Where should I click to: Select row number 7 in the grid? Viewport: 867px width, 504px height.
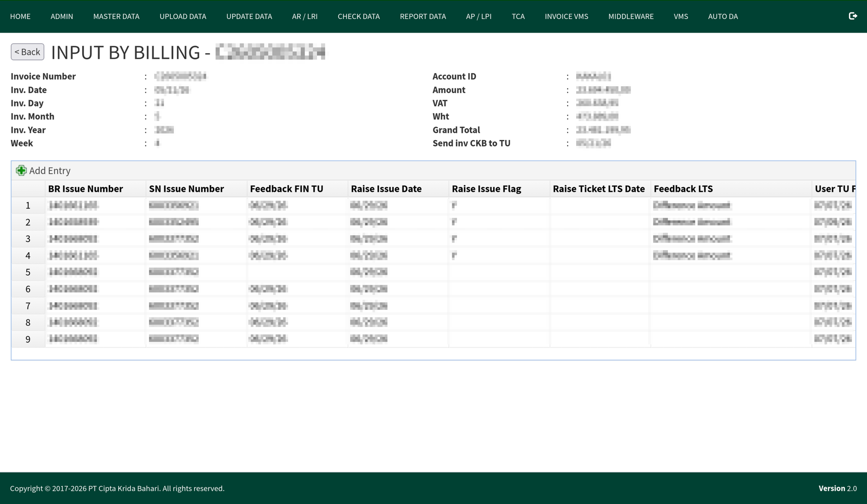(28, 306)
